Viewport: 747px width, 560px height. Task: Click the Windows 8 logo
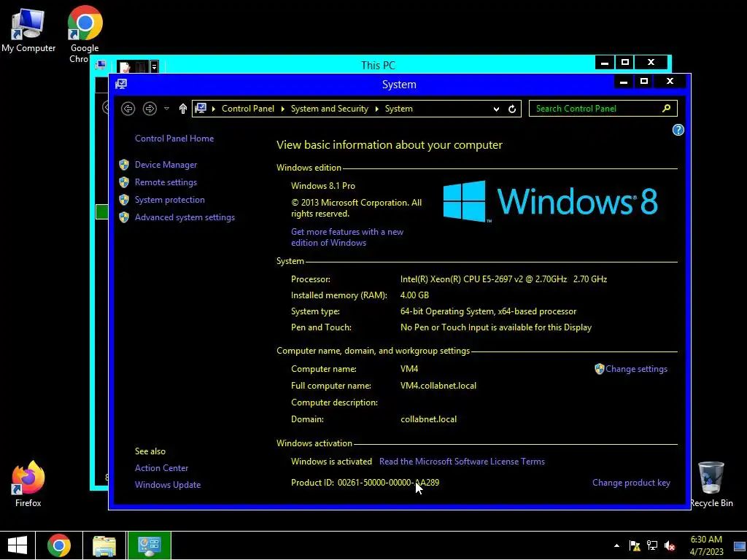tap(550, 201)
